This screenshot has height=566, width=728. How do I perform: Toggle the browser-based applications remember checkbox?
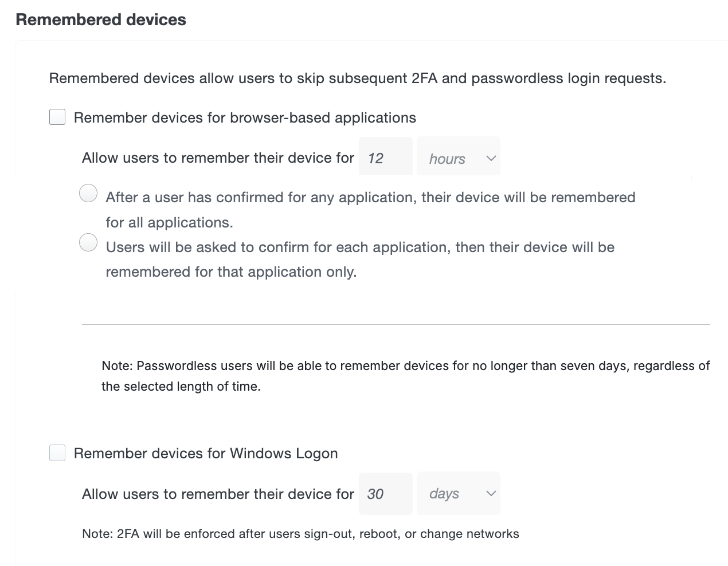[57, 117]
